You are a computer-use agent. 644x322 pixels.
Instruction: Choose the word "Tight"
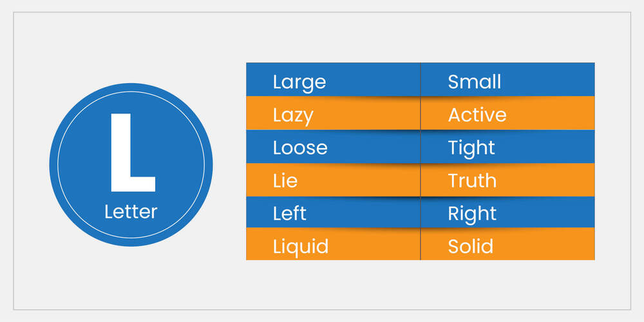471,148
